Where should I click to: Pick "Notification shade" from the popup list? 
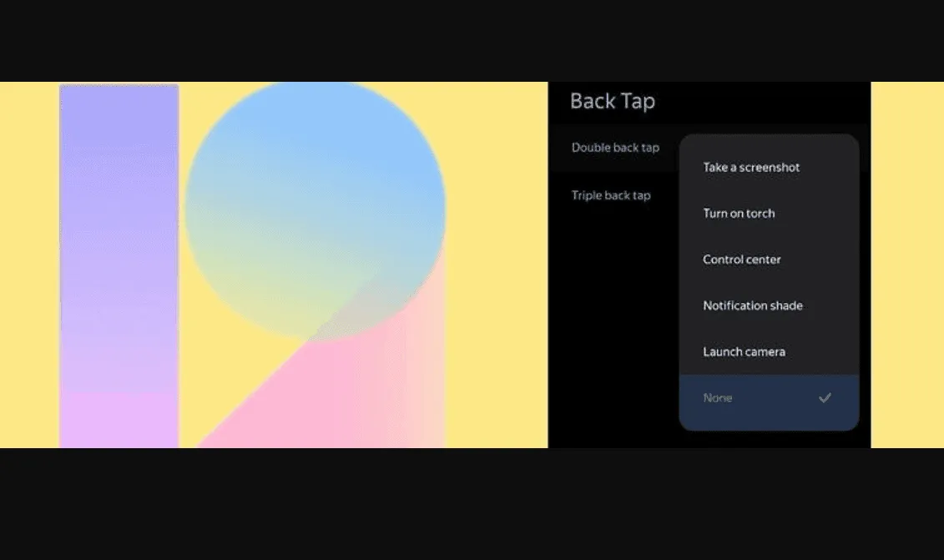pos(752,305)
